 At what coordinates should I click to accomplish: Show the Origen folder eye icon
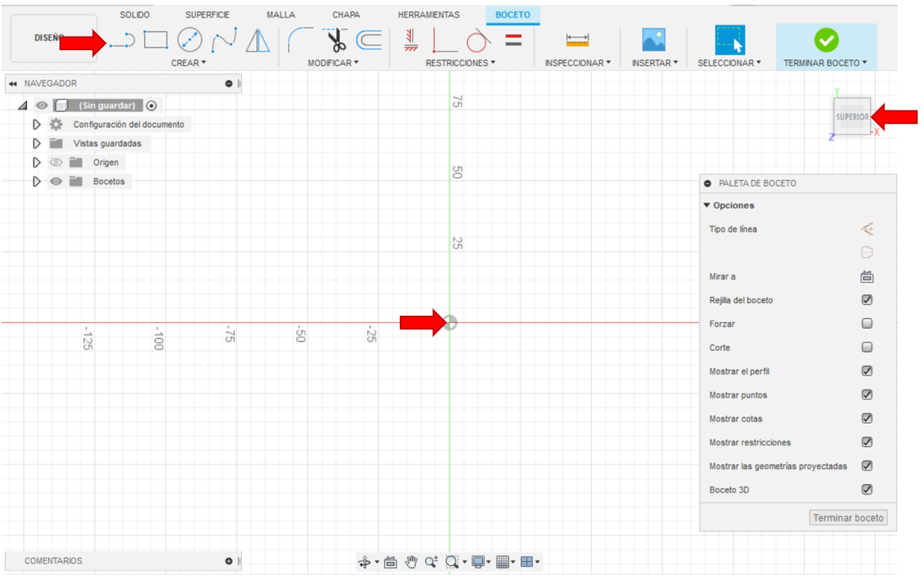(56, 162)
